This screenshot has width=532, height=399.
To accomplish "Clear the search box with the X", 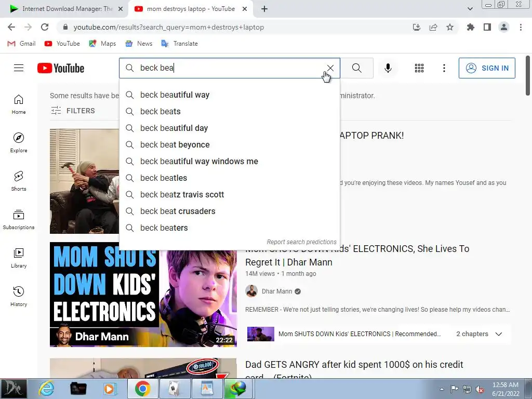I will point(330,68).
